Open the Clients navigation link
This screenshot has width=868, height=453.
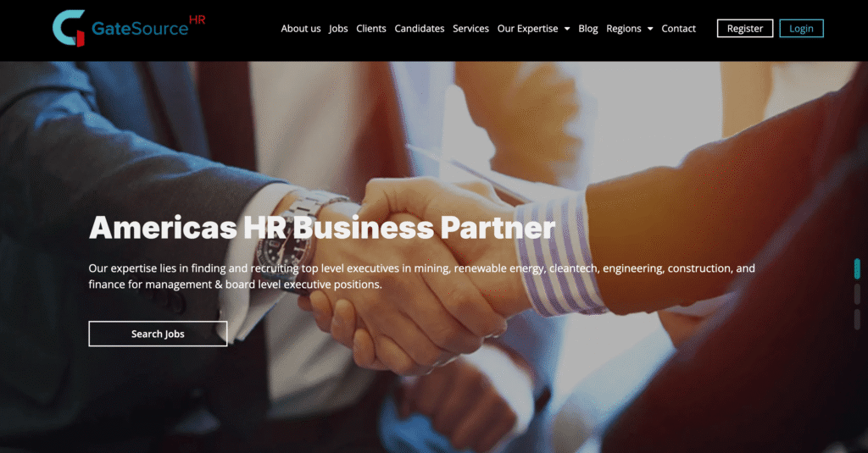click(371, 29)
